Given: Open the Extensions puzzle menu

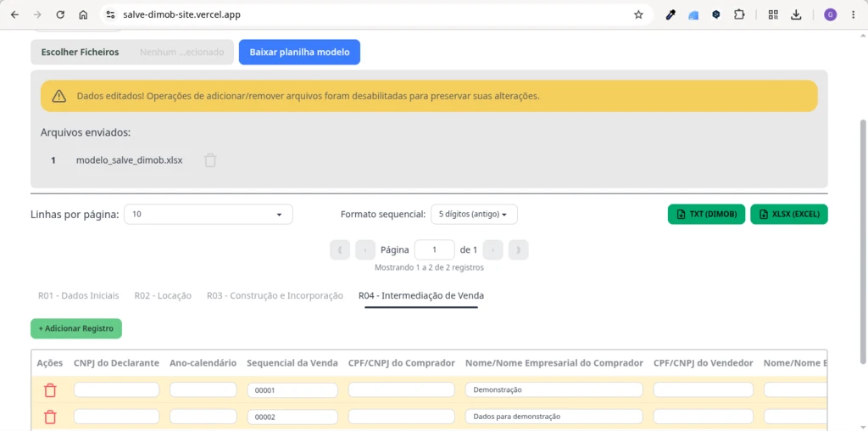Looking at the screenshot, I should (x=739, y=15).
